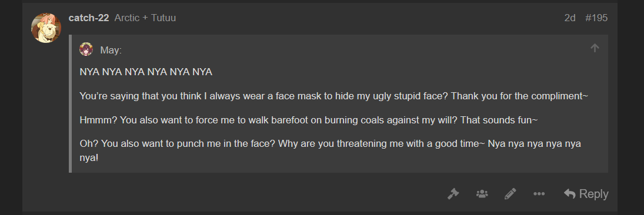Click empty post area left of gavel

(255, 194)
